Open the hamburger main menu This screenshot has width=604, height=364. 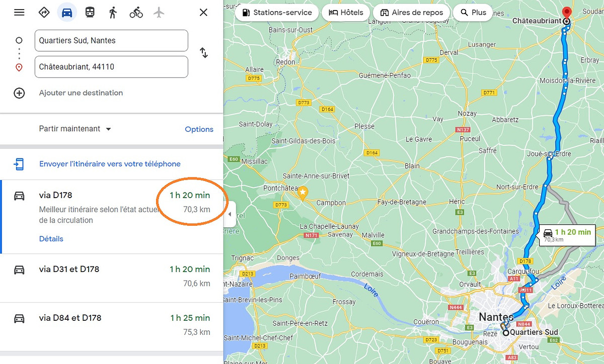point(19,13)
